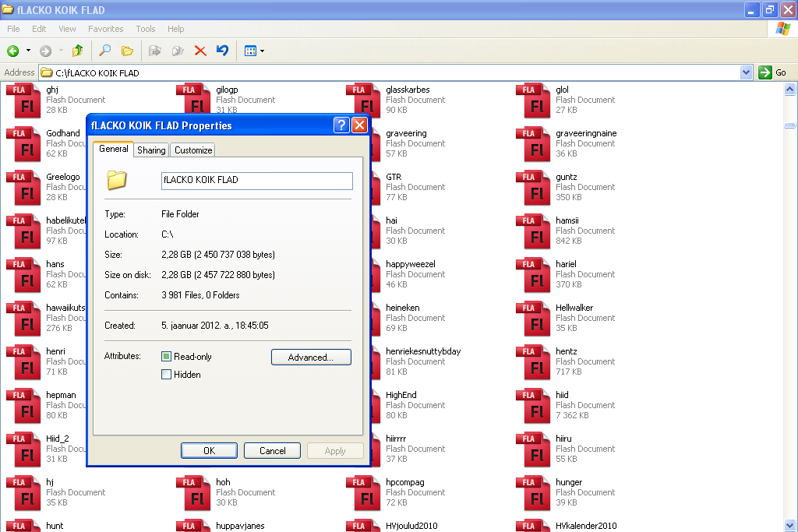Select the file named gilogp
This screenshot has width=798, height=532.
227,90
